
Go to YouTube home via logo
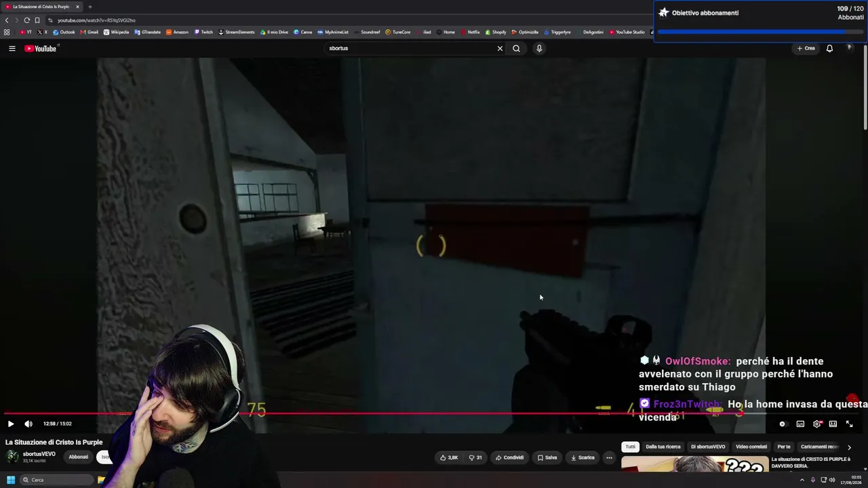(41, 48)
